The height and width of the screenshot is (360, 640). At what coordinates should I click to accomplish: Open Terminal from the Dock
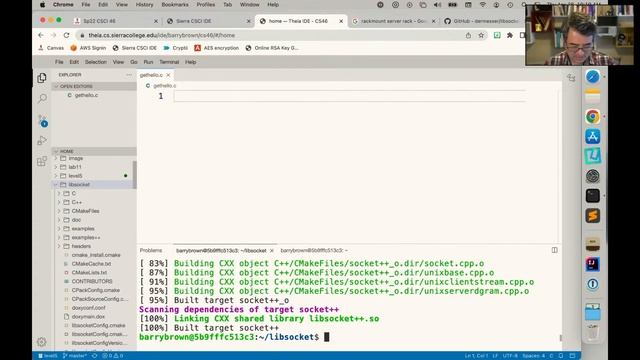[x=593, y=196]
